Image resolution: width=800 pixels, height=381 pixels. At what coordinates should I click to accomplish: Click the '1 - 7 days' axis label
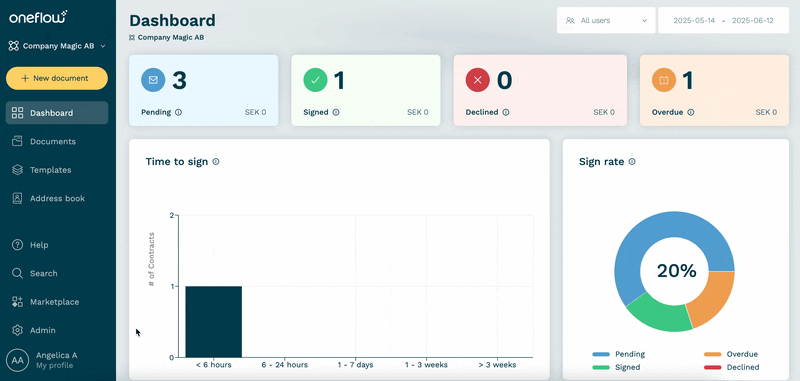[x=356, y=365]
